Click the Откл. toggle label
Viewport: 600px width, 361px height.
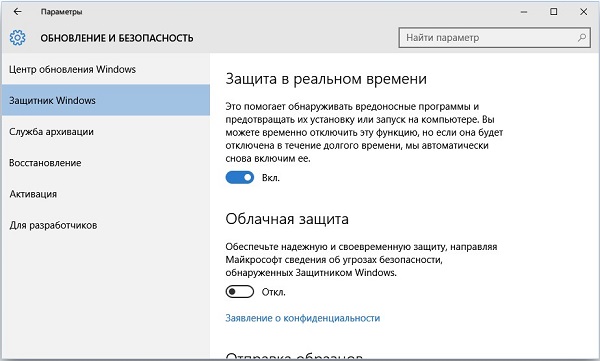point(274,292)
